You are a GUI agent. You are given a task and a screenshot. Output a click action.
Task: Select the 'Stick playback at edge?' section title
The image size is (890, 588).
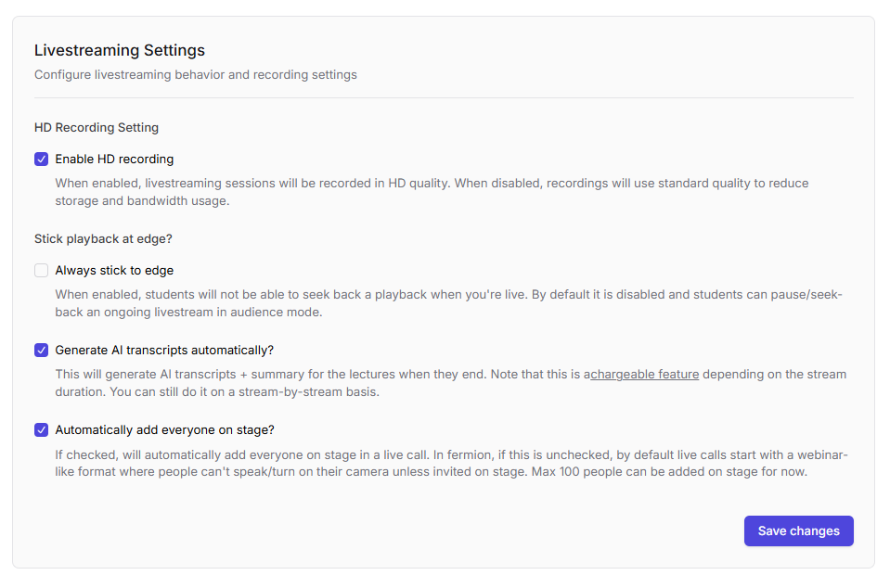click(103, 239)
